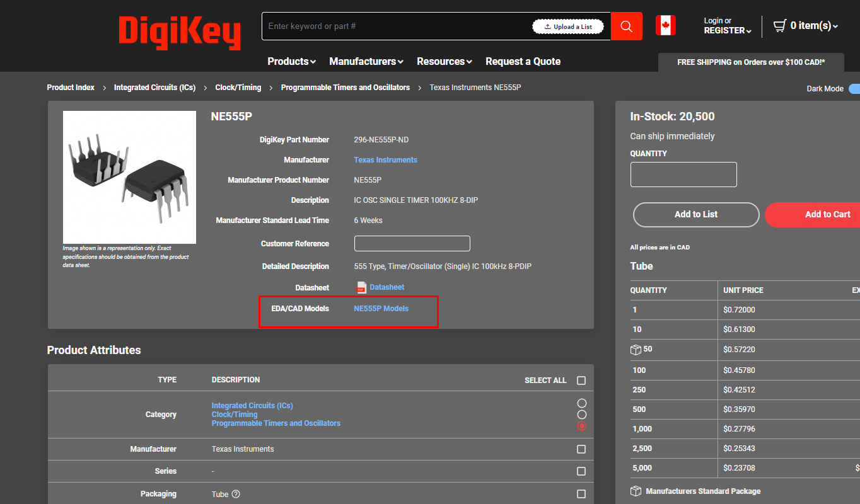860x504 pixels.
Task: Click the unit price $0.72000
Action: (739, 310)
